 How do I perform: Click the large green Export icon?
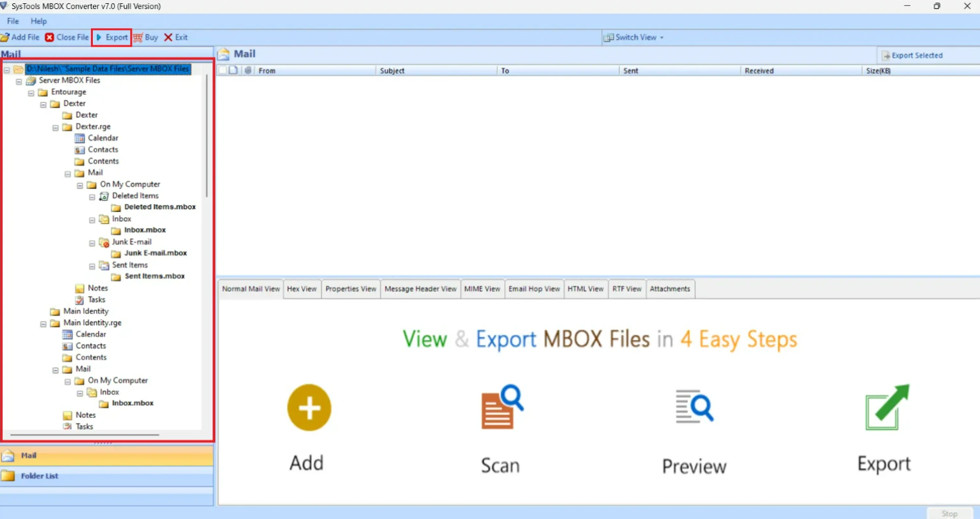tap(886, 407)
